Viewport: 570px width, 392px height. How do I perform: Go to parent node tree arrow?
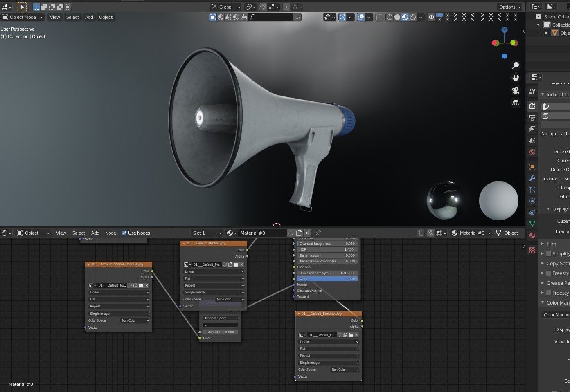[420, 233]
